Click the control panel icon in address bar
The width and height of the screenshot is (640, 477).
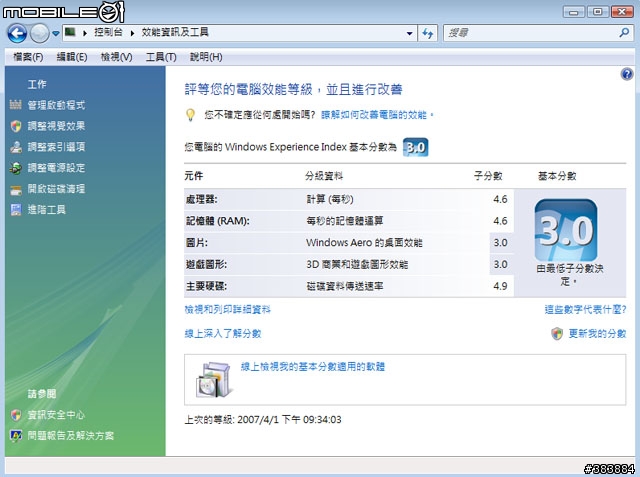tap(70, 32)
